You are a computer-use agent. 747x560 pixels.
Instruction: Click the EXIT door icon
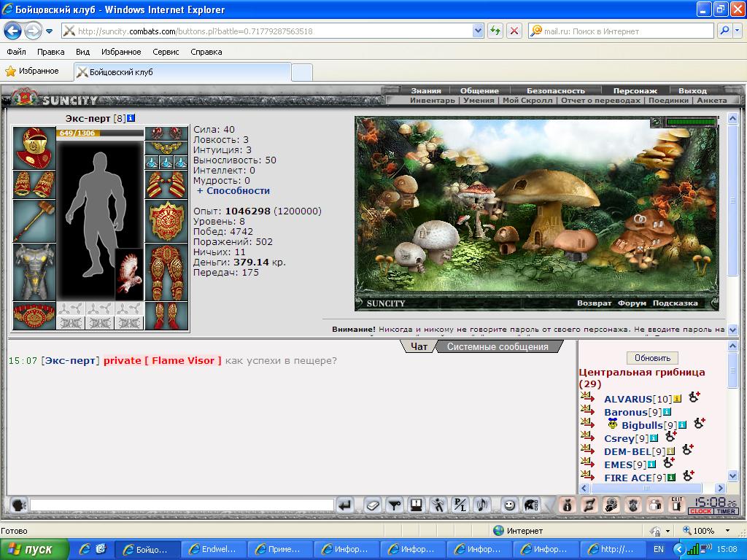[676, 505]
